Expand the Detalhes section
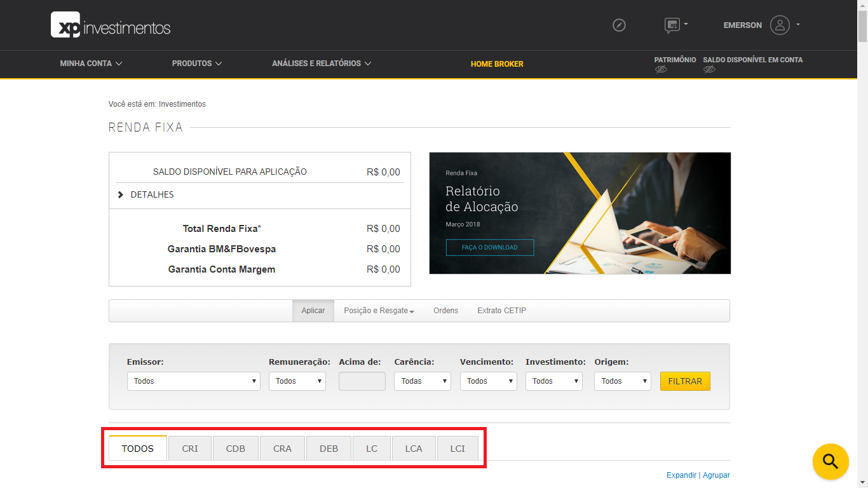 [x=146, y=194]
